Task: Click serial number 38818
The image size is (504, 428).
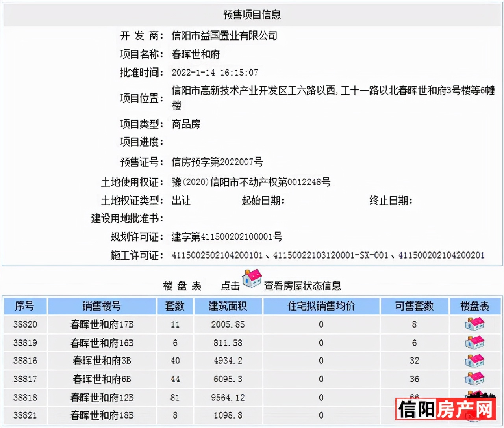Action: click(25, 398)
